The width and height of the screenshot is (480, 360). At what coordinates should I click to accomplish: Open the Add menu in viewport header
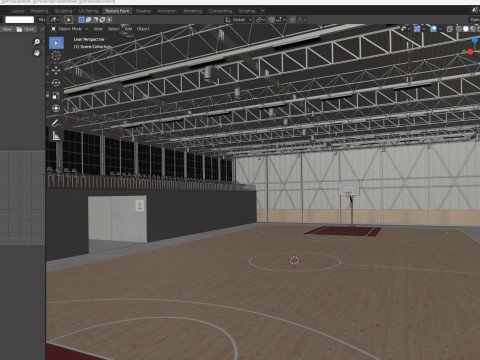[129, 29]
